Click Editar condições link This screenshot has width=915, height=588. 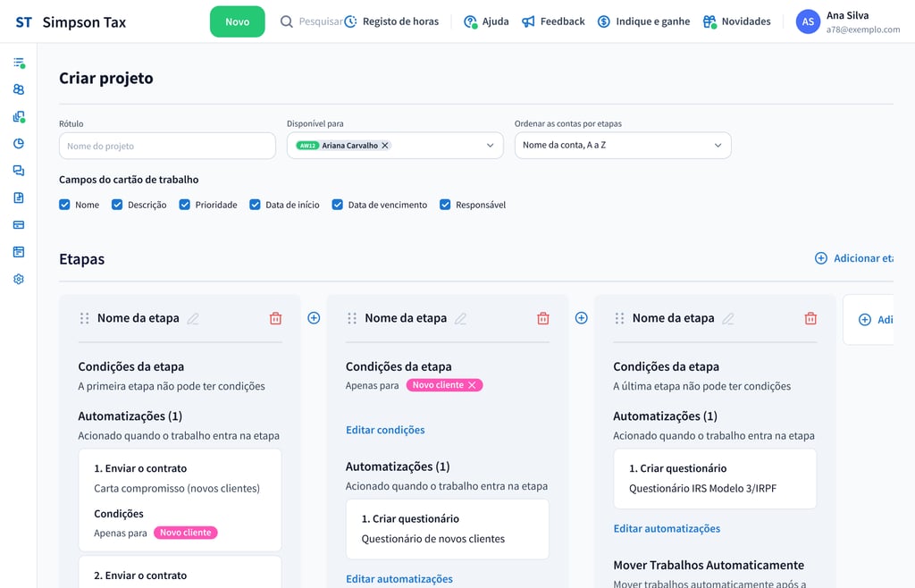coord(385,430)
